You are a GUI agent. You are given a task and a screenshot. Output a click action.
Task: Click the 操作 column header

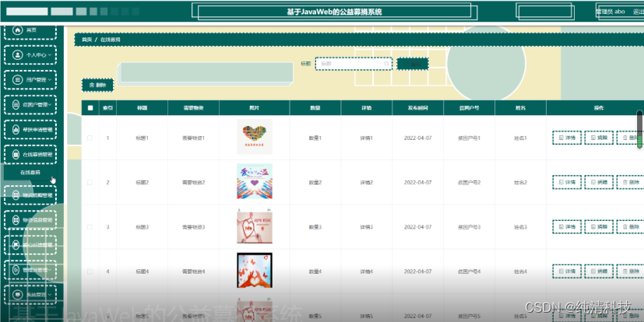(599, 108)
